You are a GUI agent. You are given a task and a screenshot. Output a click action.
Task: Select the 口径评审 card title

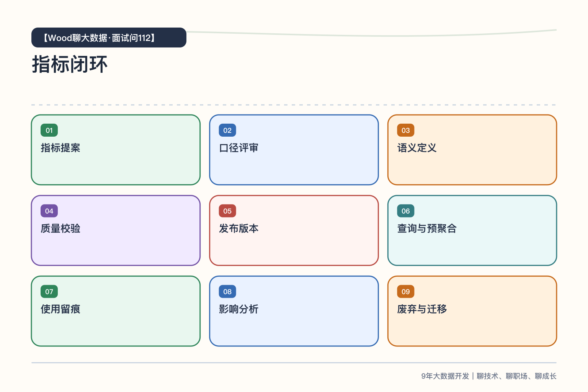point(239,148)
